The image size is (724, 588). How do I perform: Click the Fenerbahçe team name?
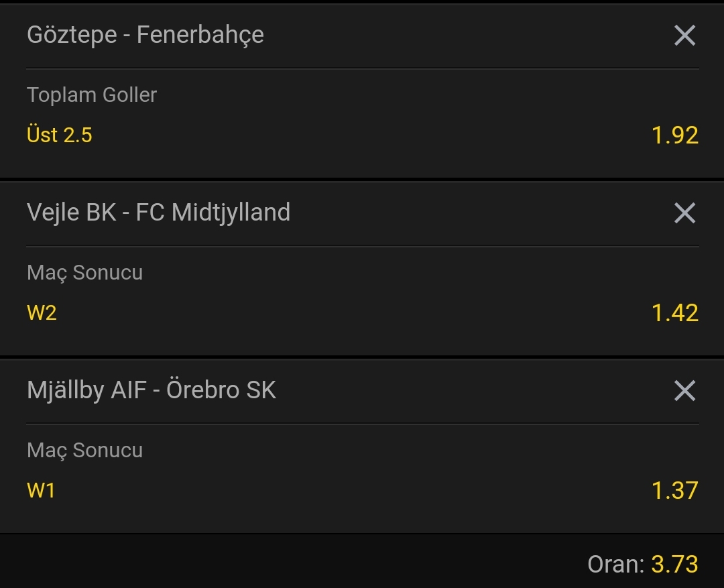(200, 36)
